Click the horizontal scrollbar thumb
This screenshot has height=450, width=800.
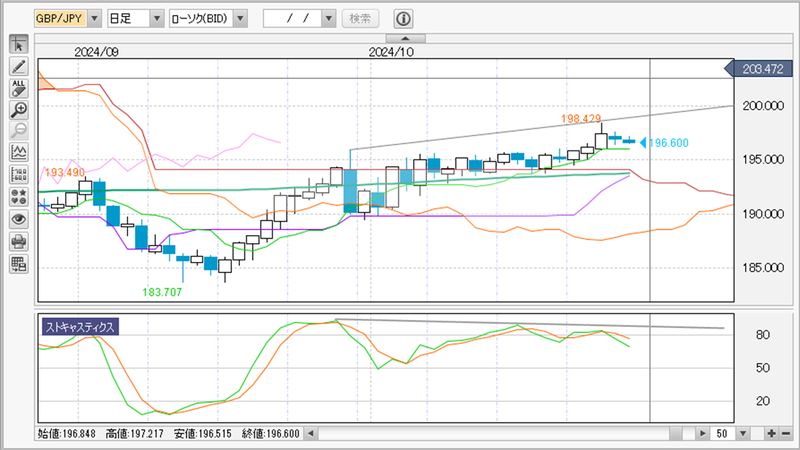[676, 434]
